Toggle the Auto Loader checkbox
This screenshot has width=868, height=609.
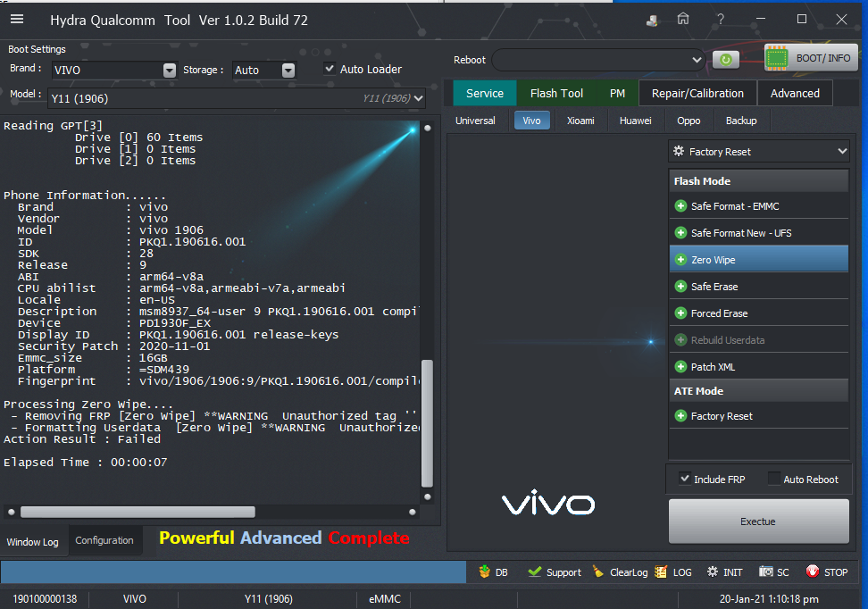tap(330, 69)
